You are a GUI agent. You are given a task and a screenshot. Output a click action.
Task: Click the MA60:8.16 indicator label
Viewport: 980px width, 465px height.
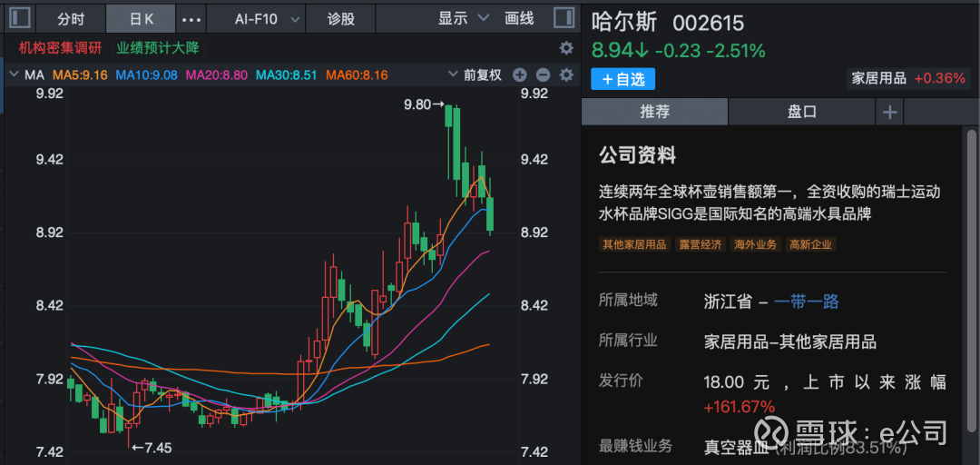tap(358, 75)
